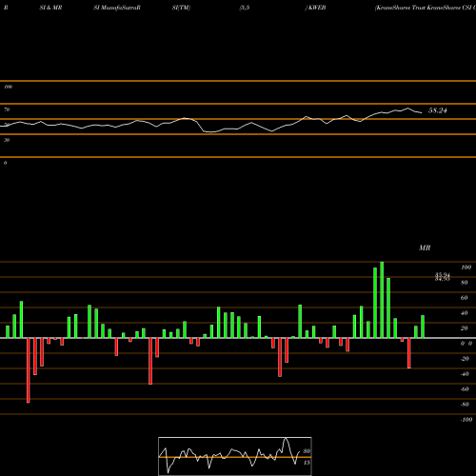Click the KWEB ticker label in header
Viewport: 476px width, 476px height.
(x=317, y=8)
